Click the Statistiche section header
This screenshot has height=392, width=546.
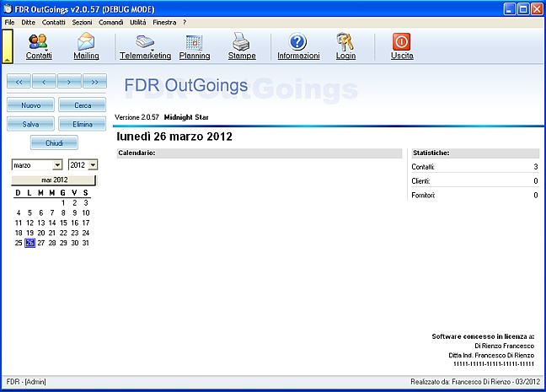click(x=475, y=153)
